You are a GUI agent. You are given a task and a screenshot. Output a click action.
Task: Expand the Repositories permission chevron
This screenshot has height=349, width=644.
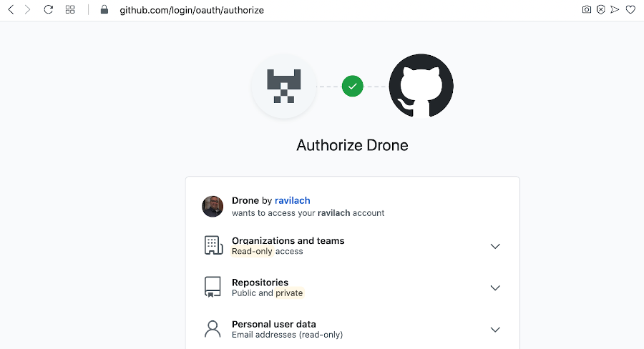tap(495, 287)
